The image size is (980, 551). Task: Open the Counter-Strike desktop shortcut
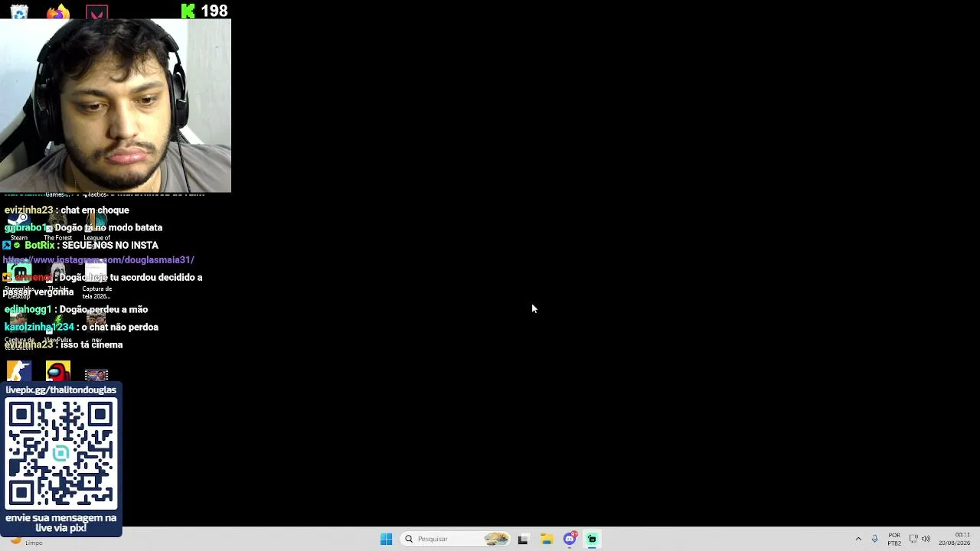[x=19, y=371]
